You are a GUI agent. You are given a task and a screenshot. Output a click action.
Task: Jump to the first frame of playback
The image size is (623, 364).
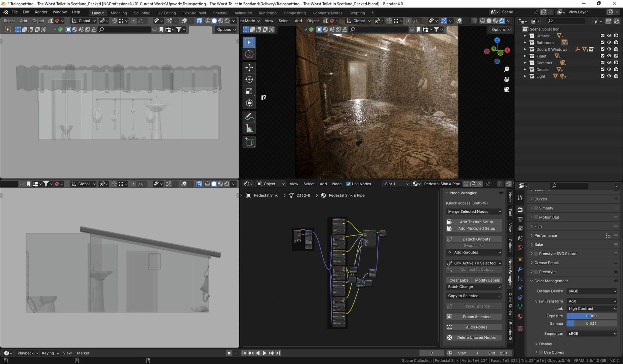click(244, 353)
